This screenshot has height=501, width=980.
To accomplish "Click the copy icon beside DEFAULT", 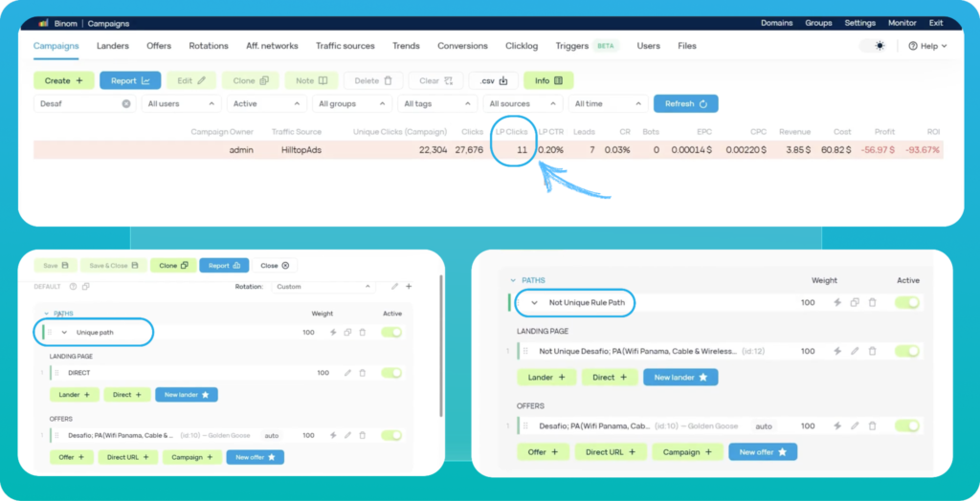I will (x=85, y=287).
